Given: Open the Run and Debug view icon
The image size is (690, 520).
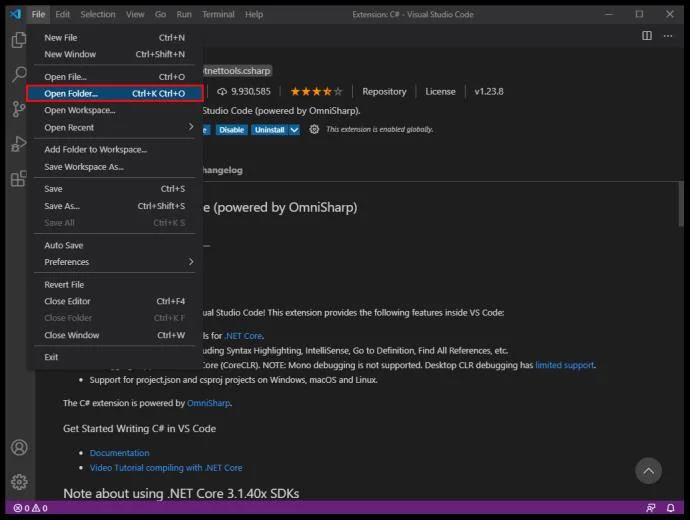Looking at the screenshot, I should (18, 143).
